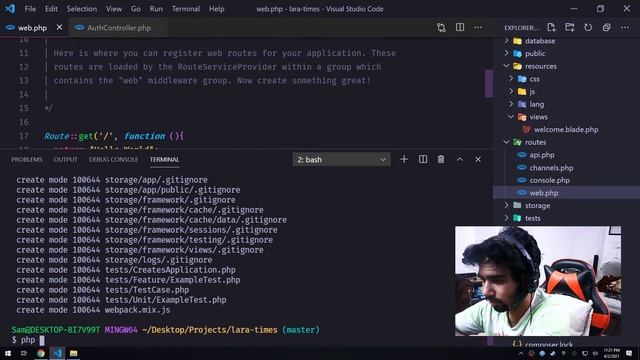Open the Terminal menu

186,9
